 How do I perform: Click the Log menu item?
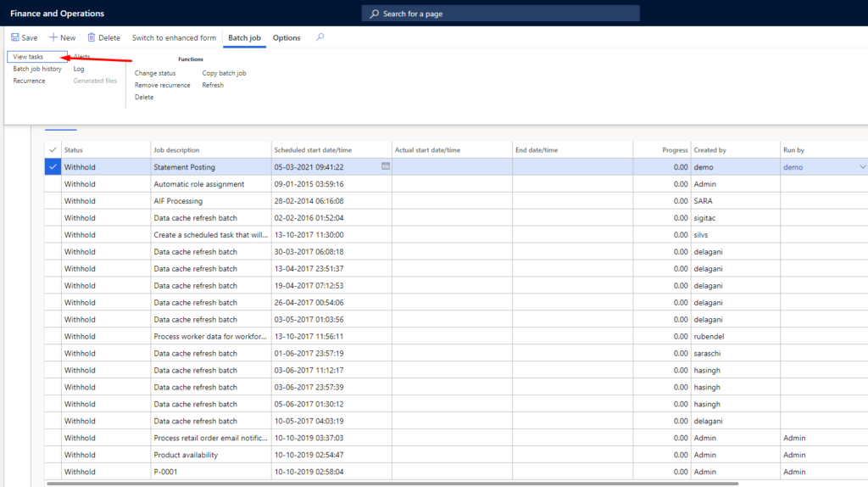(x=79, y=69)
